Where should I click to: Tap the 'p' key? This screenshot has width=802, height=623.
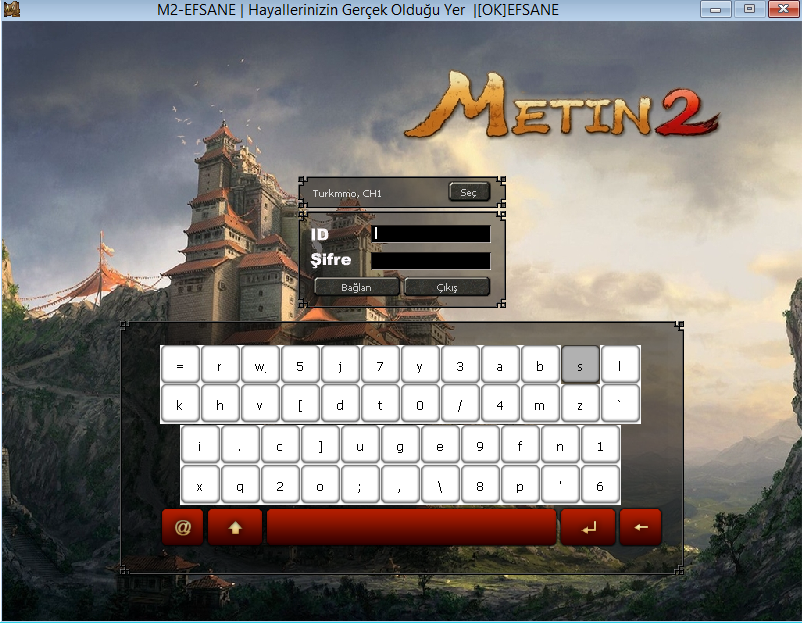point(520,485)
